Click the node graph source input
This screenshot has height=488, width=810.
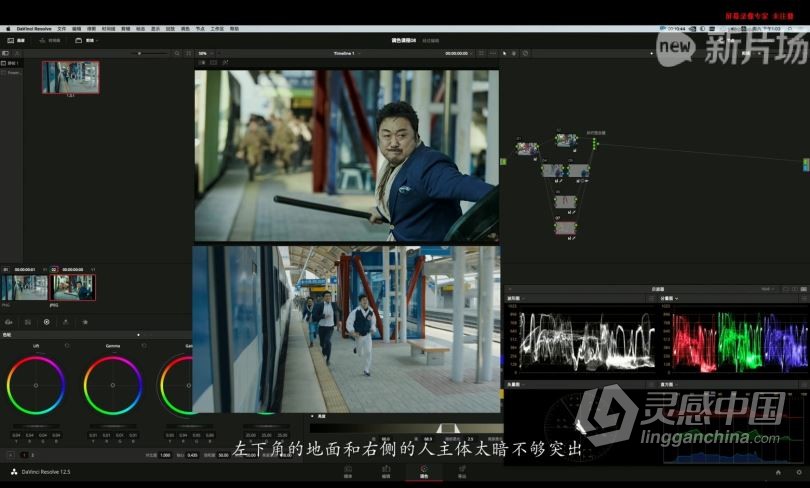pyautogui.click(x=504, y=162)
